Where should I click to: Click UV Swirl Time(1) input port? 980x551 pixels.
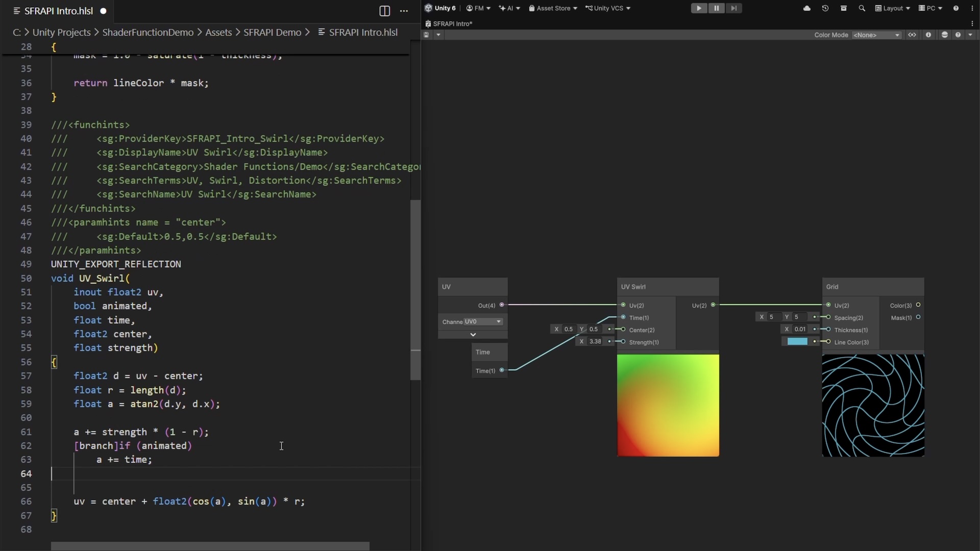pos(623,317)
